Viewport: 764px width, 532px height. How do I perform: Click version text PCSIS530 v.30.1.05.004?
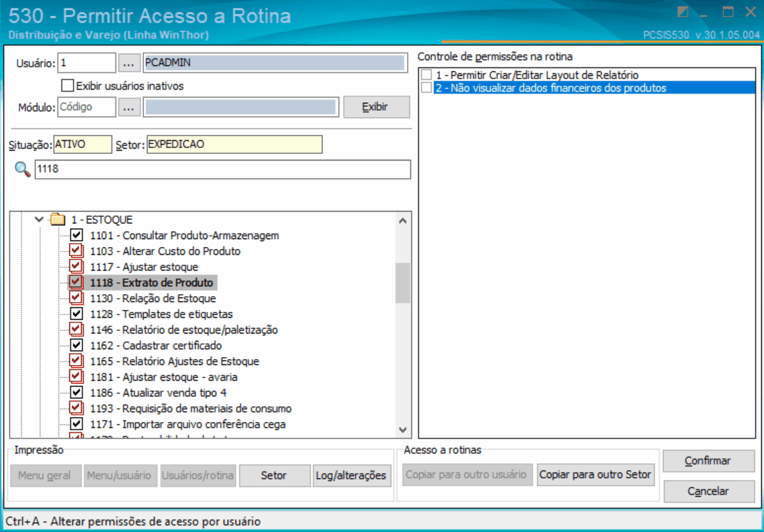702,35
